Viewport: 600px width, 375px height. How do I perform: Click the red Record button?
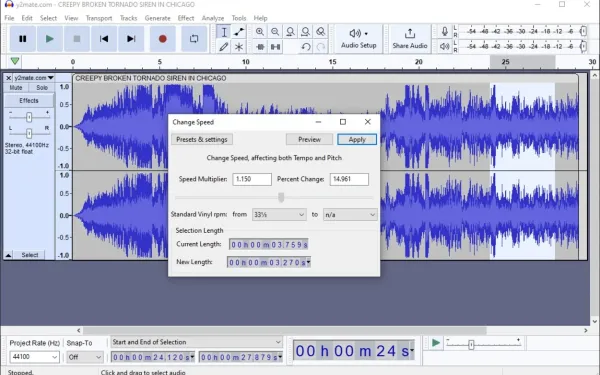pos(163,39)
